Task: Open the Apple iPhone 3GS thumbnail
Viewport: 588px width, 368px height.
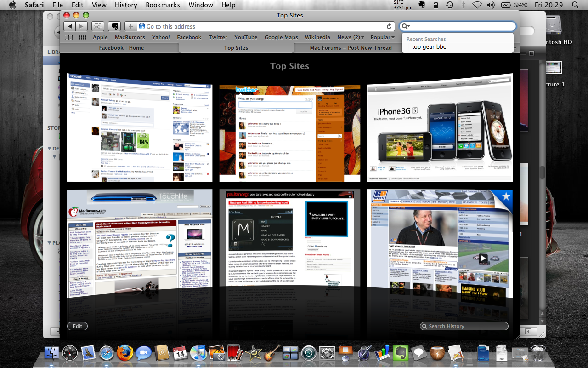Action: pos(440,127)
